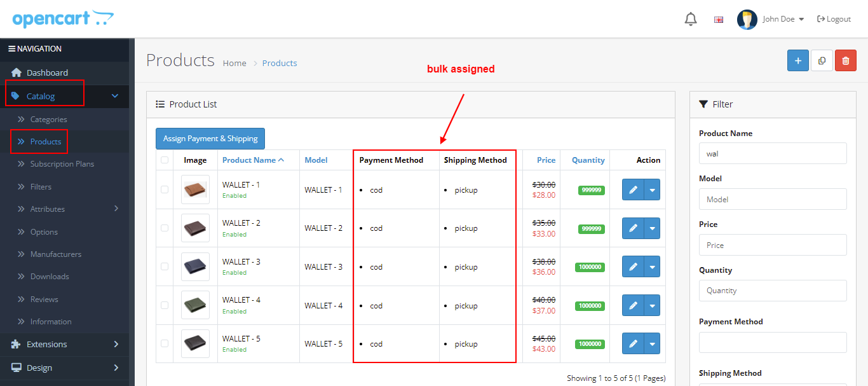This screenshot has height=386, width=868.
Task: Click the OpenCart logo
Action: 63,18
